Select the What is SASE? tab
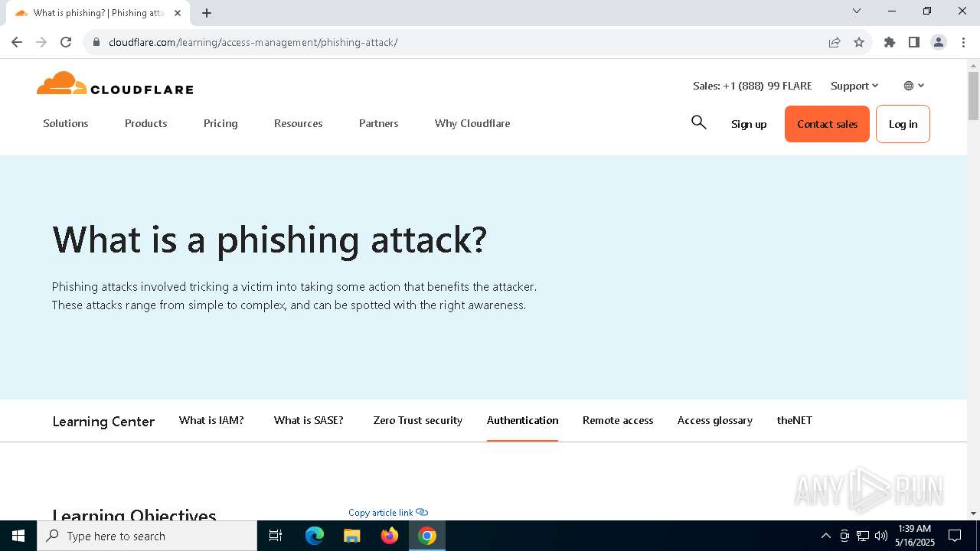This screenshot has height=551, width=980. (x=309, y=420)
